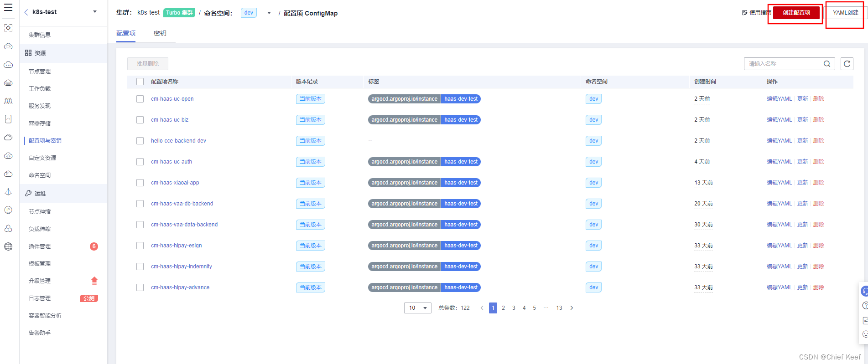Toggle the select-all checkbox in table header
This screenshot has height=364, width=868.
(x=140, y=82)
